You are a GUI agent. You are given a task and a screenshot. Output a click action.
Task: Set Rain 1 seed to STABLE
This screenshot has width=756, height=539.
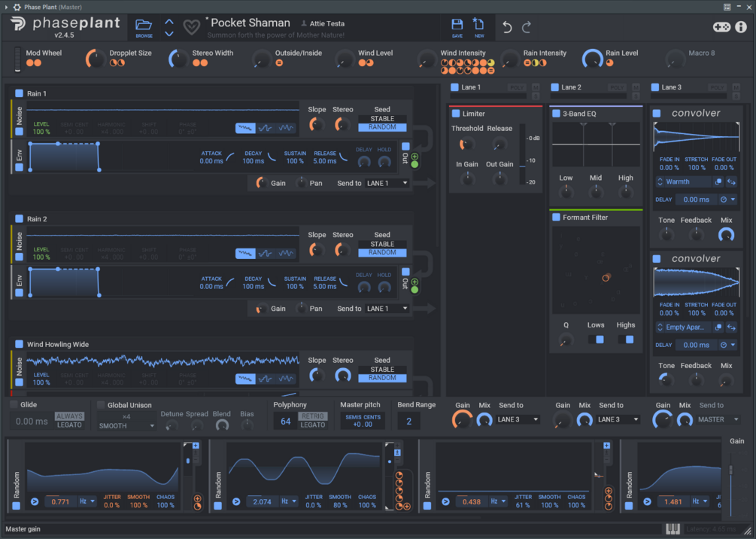(382, 119)
